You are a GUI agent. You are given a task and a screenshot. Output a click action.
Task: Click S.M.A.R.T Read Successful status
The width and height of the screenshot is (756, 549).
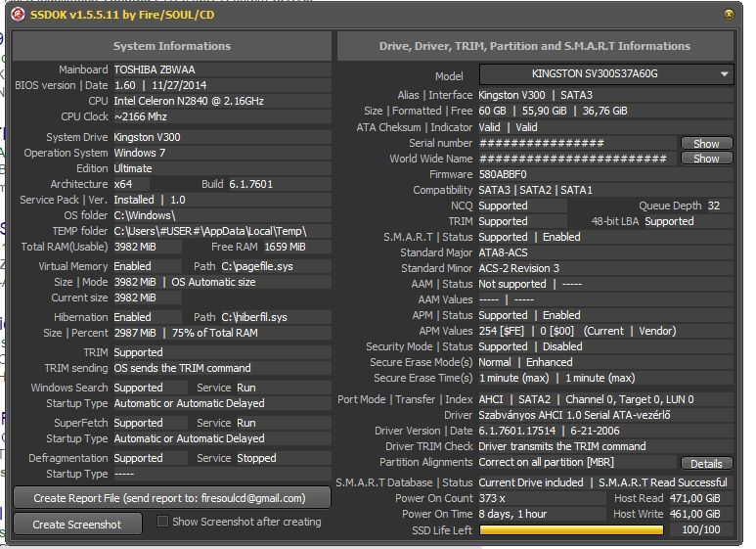662,482
